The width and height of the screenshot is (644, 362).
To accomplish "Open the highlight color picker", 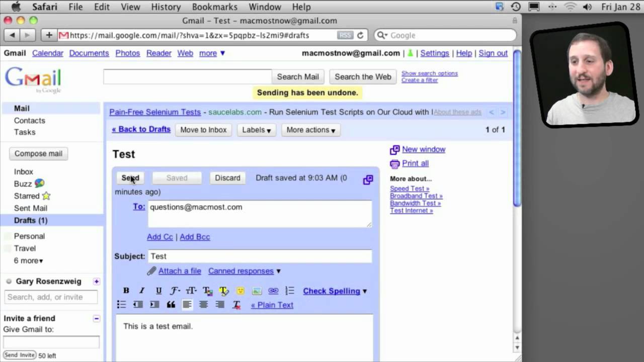I will pos(224,291).
